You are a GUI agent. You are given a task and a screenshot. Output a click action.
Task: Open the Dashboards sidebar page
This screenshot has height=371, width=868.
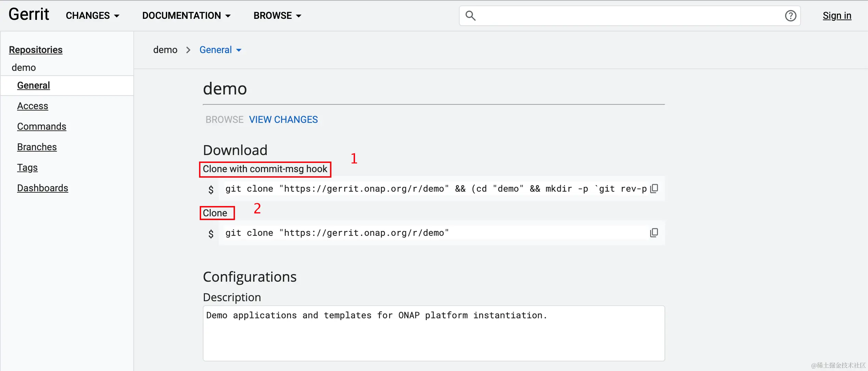coord(43,188)
